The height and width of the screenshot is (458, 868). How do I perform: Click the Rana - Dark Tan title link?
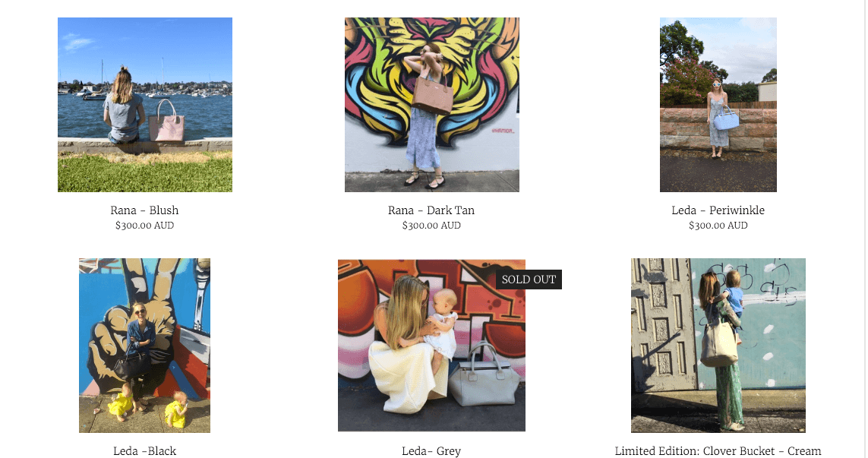click(x=431, y=210)
